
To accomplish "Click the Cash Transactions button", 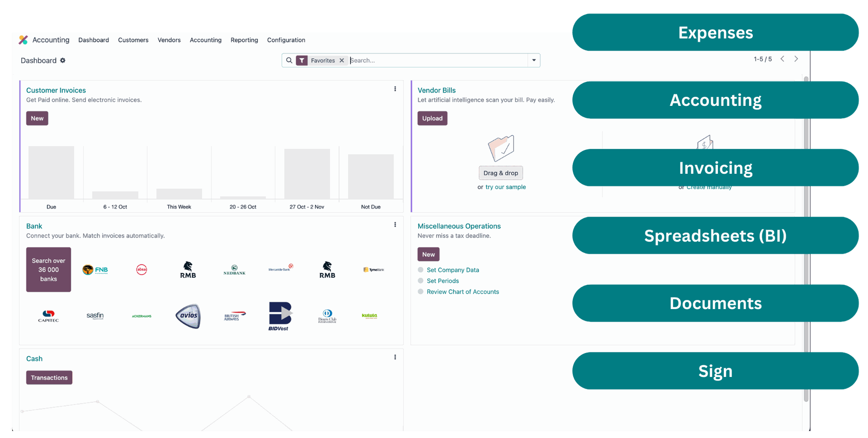I will click(x=49, y=377).
